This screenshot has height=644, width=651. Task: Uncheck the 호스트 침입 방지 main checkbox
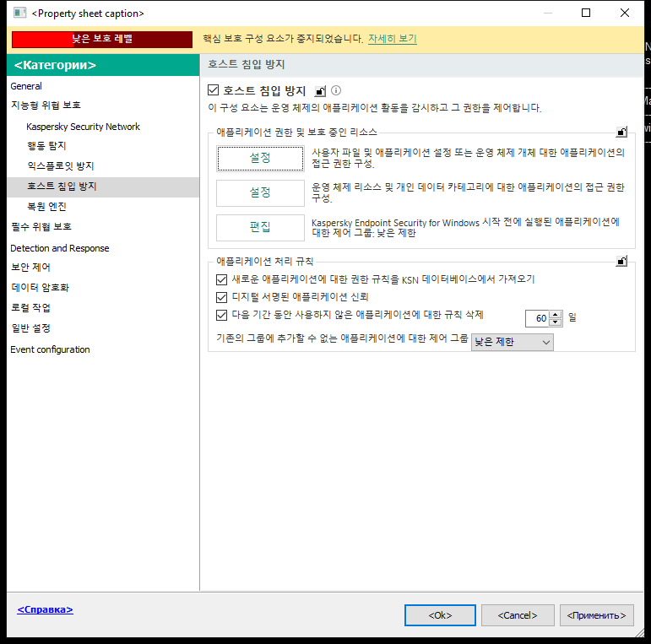(213, 90)
